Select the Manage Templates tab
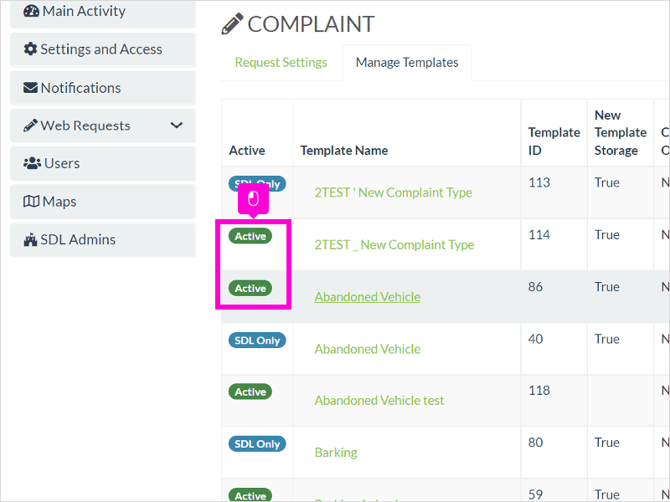The width and height of the screenshot is (670, 502). coord(407,62)
